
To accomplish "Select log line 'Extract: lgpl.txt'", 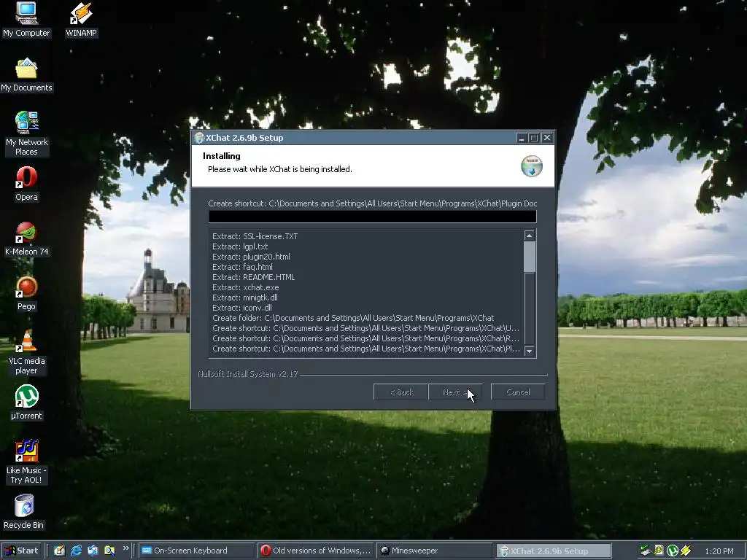I will [x=240, y=246].
